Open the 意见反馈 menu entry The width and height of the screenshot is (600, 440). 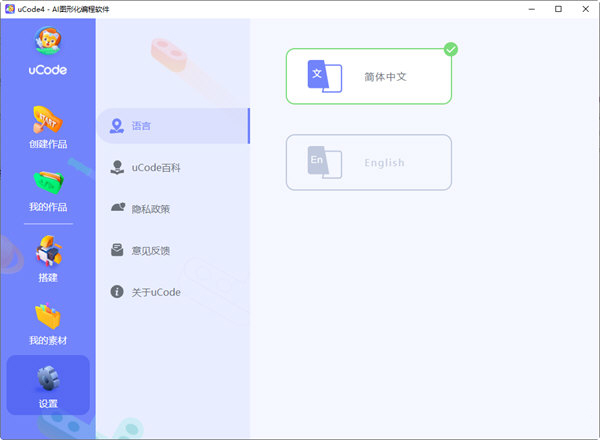coord(173,251)
